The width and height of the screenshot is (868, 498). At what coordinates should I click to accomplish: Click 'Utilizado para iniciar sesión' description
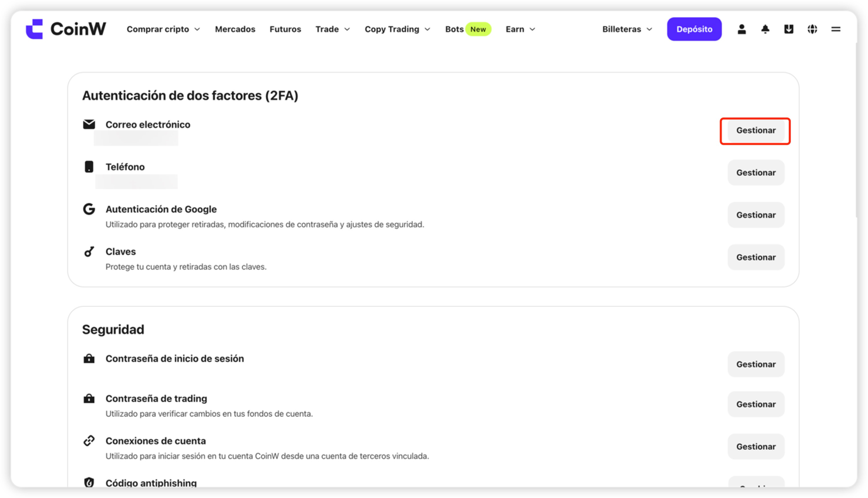267,456
